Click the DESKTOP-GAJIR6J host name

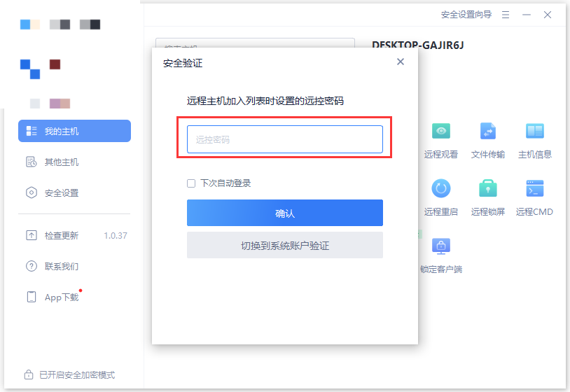[x=417, y=45]
